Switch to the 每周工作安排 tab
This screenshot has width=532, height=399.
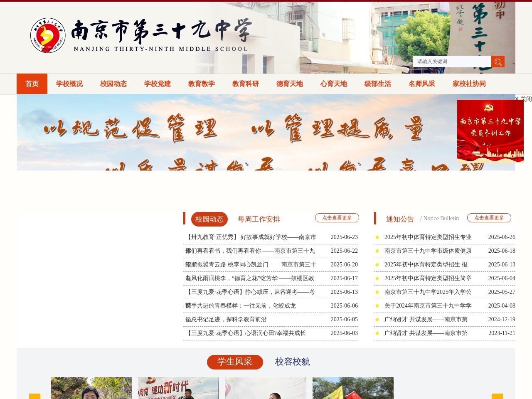click(x=259, y=219)
